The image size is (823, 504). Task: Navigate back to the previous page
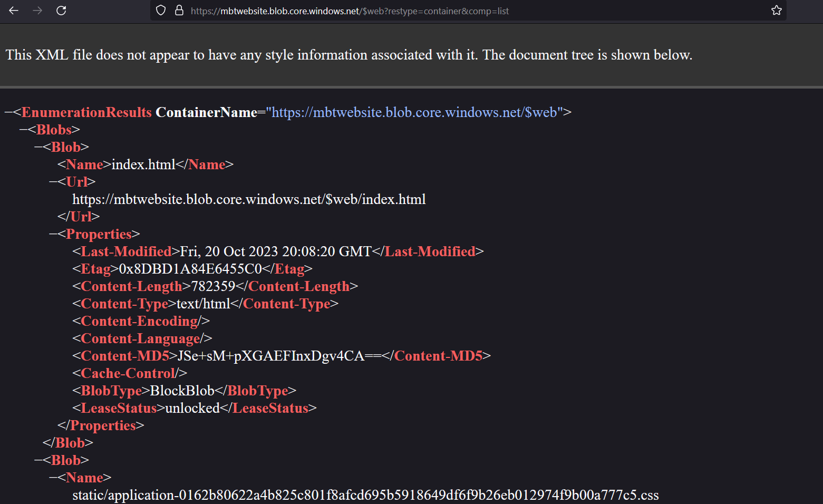[x=13, y=10]
